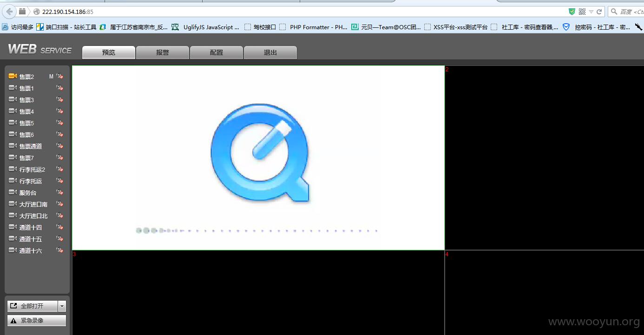
Task: Open the 售票1 camera via its camera icon
Action: (13, 88)
